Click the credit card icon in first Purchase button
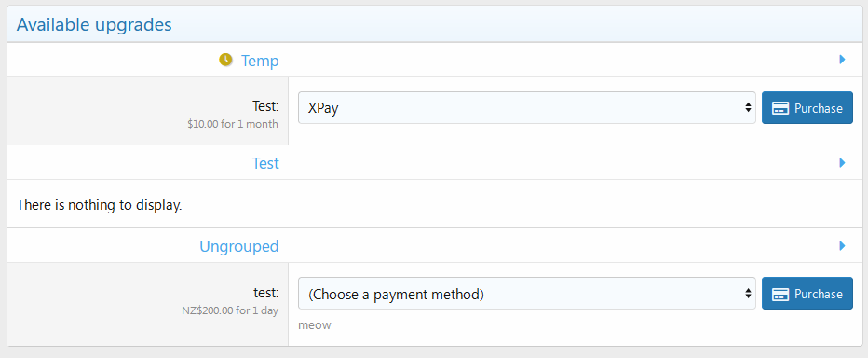 coord(780,108)
